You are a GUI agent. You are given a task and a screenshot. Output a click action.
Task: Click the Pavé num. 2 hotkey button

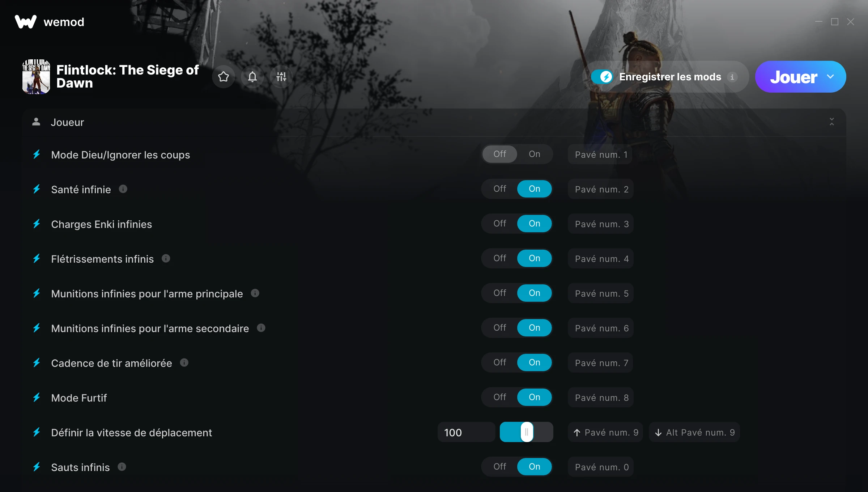coord(601,189)
